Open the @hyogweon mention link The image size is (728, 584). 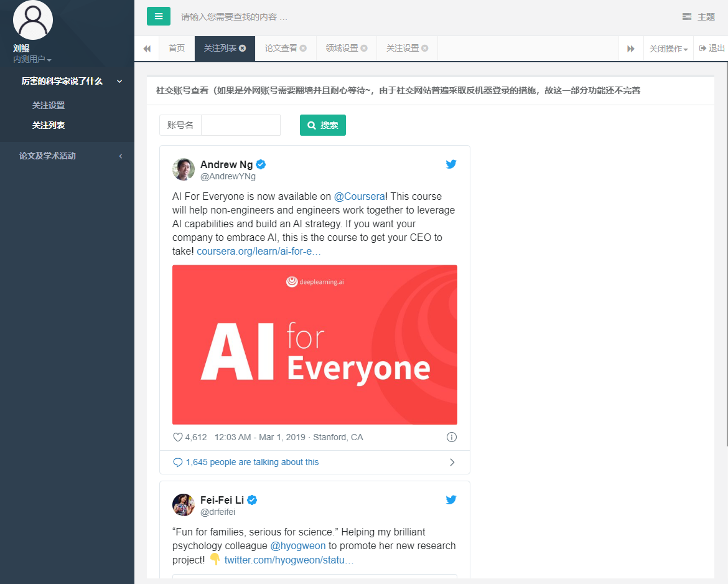click(298, 546)
